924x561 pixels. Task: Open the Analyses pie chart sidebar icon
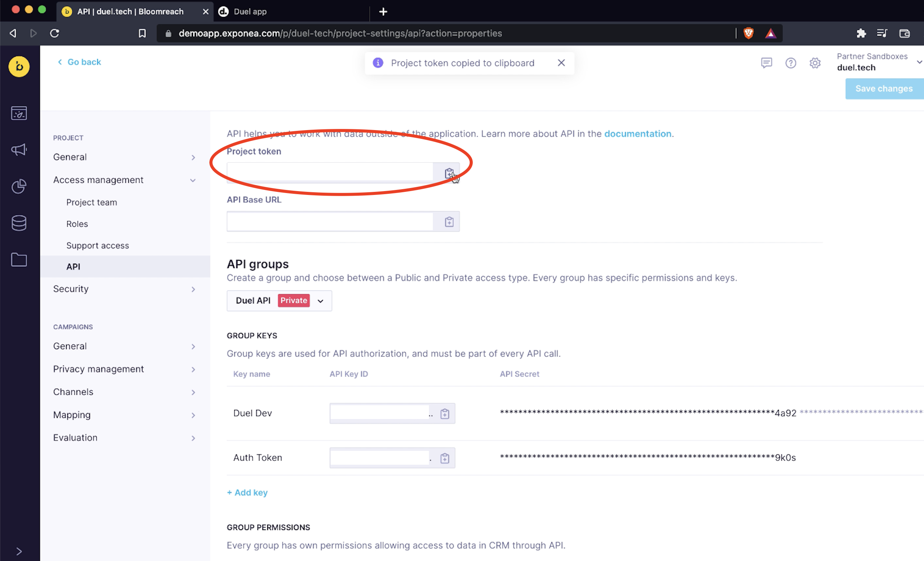coord(19,186)
